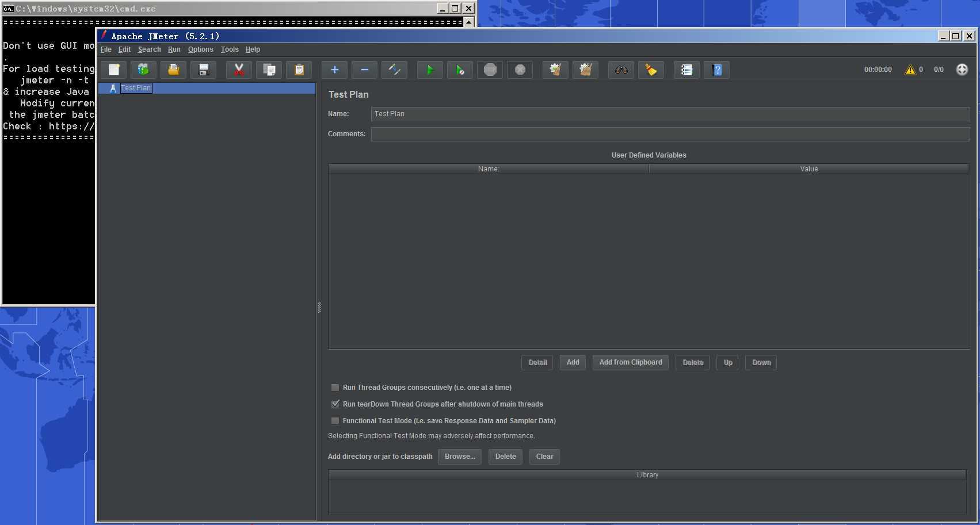
Task: Click the Down button
Action: click(761, 362)
